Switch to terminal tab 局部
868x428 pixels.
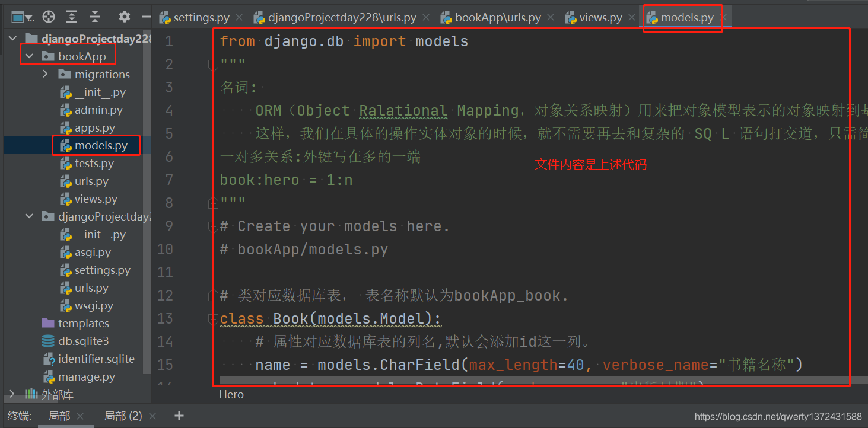[x=59, y=416]
